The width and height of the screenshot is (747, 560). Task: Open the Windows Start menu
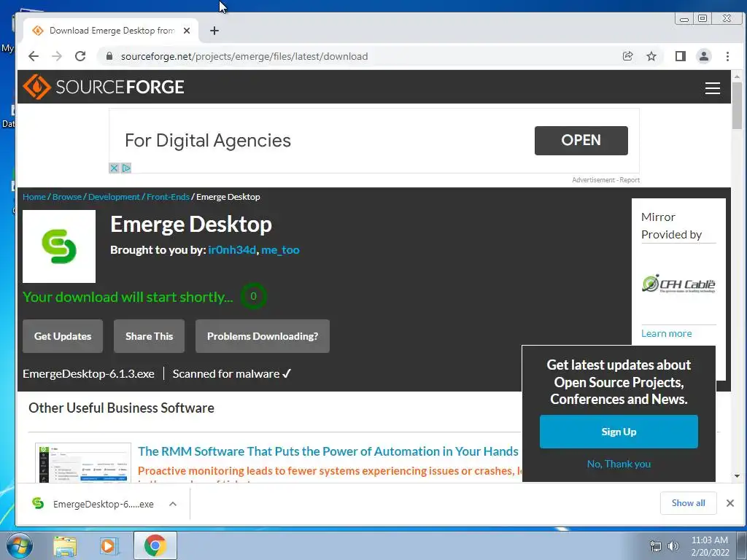point(20,545)
